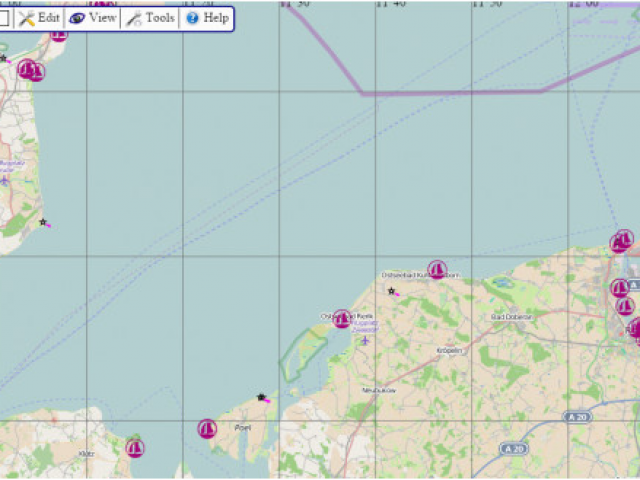Click the purple airfield plane icon near Zweedorf
The height and width of the screenshot is (480, 640).
365,340
